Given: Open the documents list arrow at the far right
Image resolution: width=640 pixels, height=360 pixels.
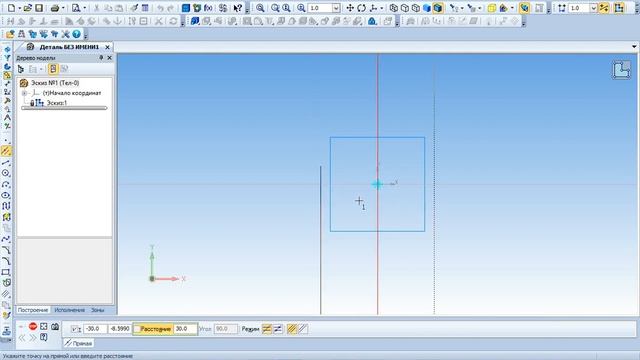Looking at the screenshot, I should point(634,47).
